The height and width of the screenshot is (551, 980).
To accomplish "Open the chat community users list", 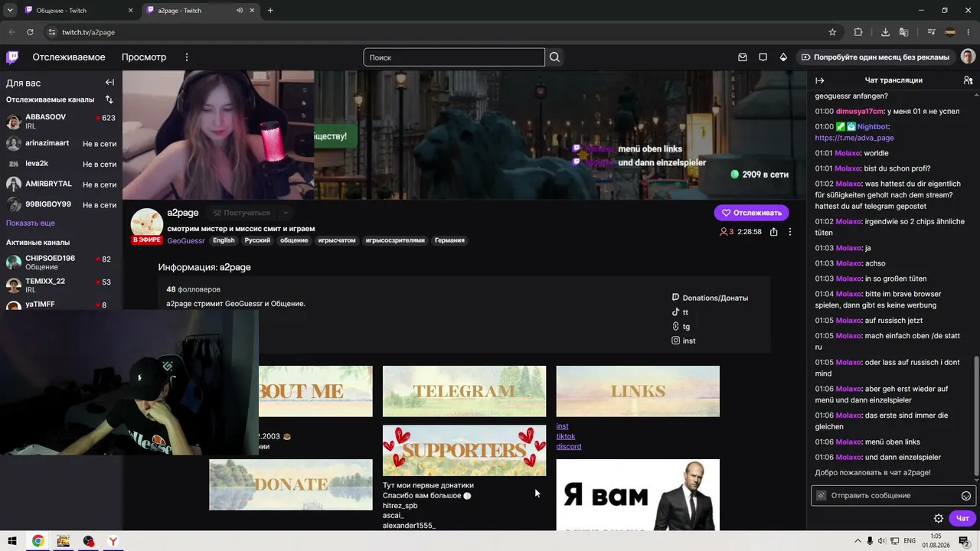I will [968, 80].
